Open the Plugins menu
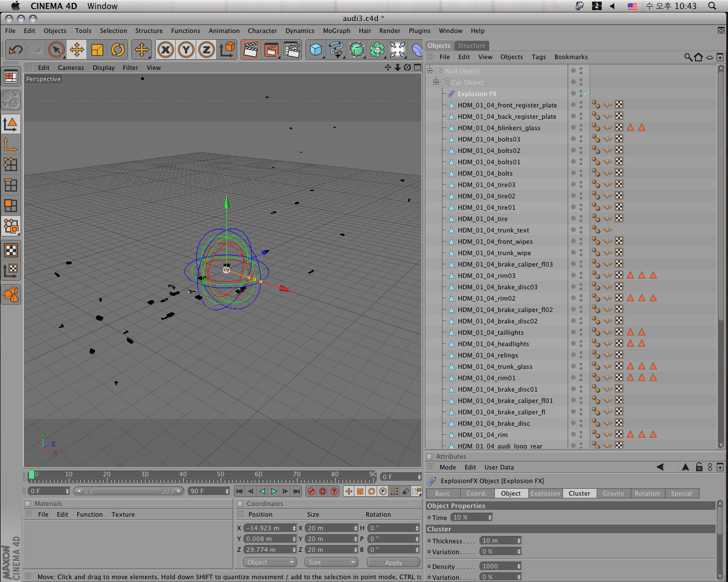 (x=420, y=31)
